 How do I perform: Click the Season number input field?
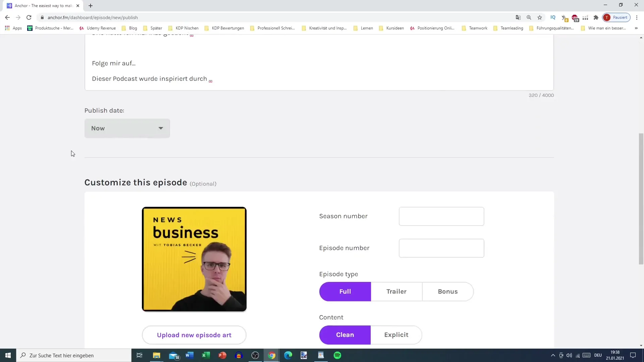(441, 216)
